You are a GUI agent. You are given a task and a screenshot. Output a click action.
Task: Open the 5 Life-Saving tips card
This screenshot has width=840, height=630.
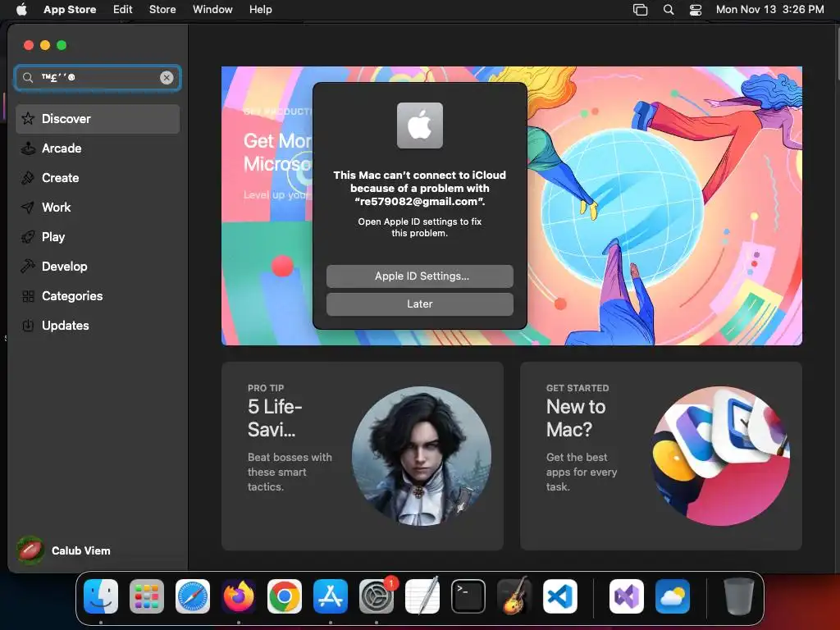click(362, 456)
